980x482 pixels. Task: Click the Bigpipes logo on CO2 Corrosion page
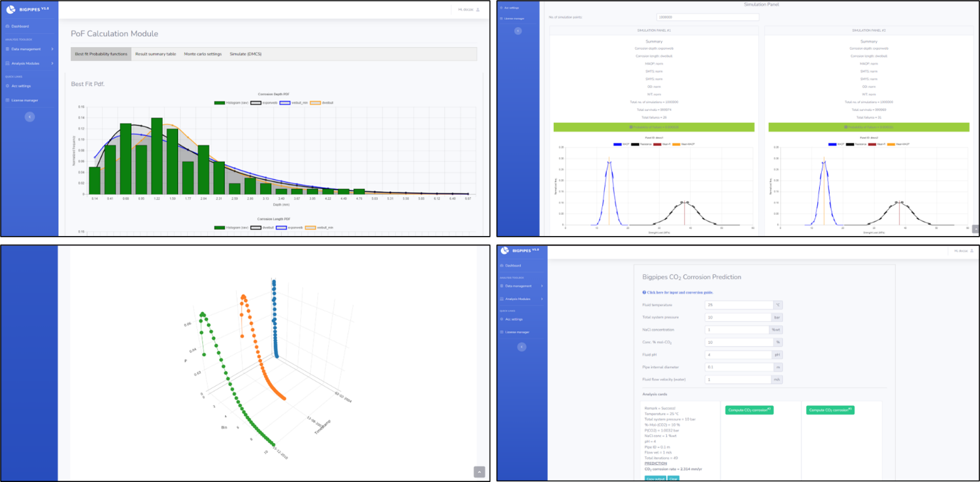[x=505, y=250]
